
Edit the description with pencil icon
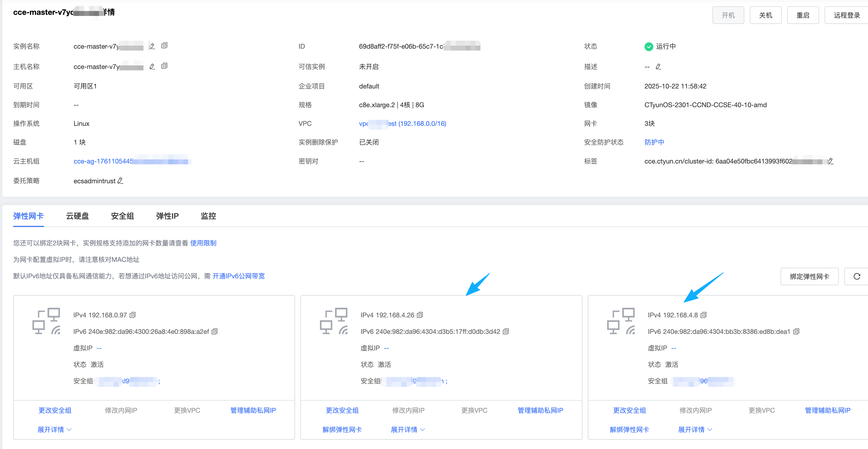658,67
